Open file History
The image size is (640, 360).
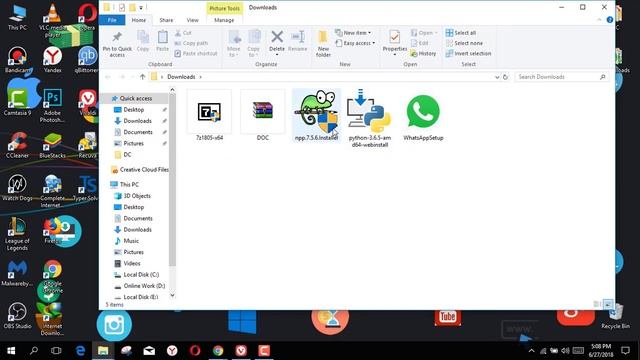point(423,53)
